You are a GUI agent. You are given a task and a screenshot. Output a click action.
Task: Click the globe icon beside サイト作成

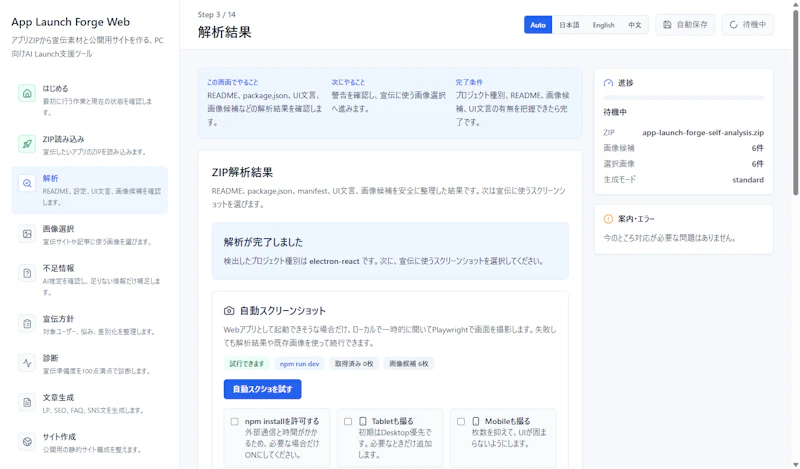[x=27, y=441]
